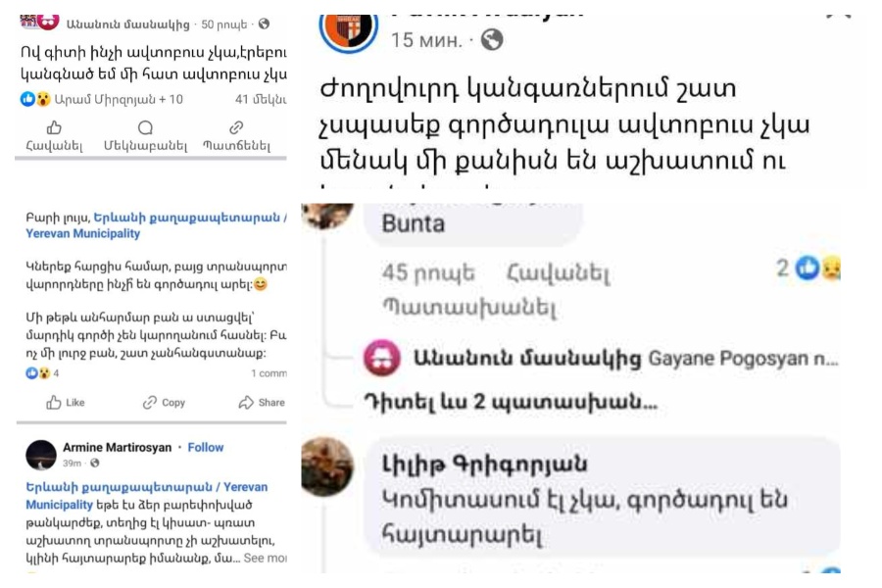Tap the Like thumbs-up icon on municipality post
Image resolution: width=882 pixels, height=588 pixels.
click(54, 403)
